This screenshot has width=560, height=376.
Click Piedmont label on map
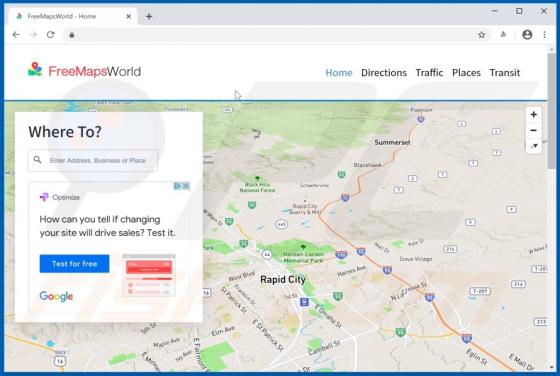(x=421, y=110)
